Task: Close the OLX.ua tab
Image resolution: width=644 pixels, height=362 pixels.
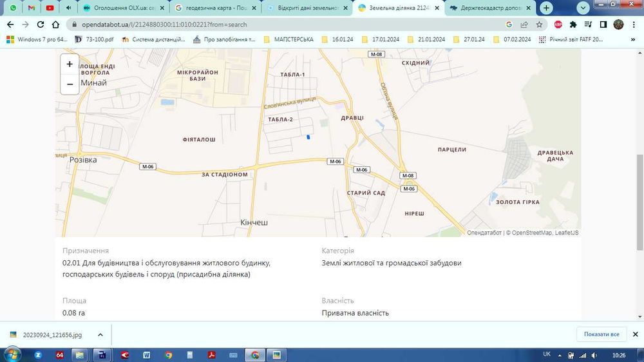Action: (162, 8)
